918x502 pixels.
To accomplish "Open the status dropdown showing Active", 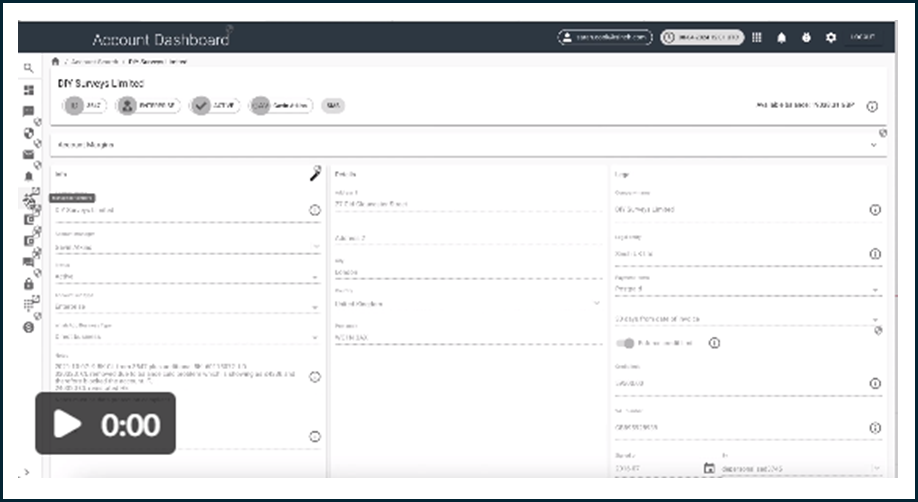I will click(x=187, y=276).
